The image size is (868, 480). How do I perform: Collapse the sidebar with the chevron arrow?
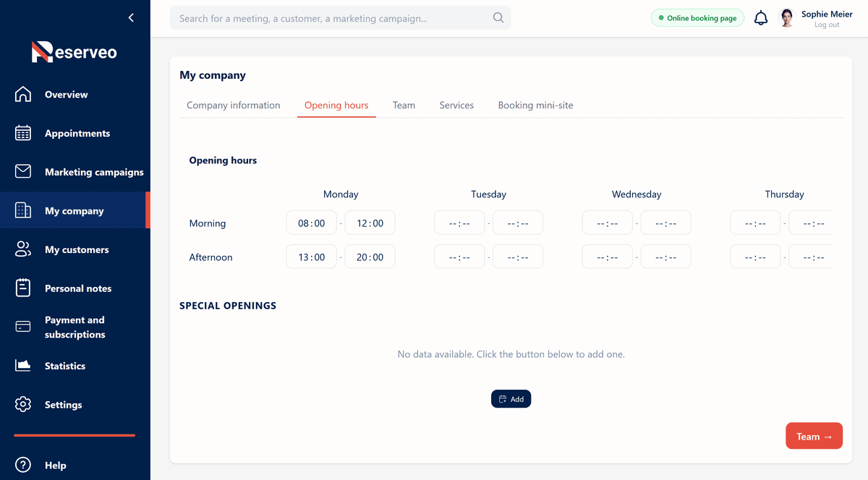(131, 18)
